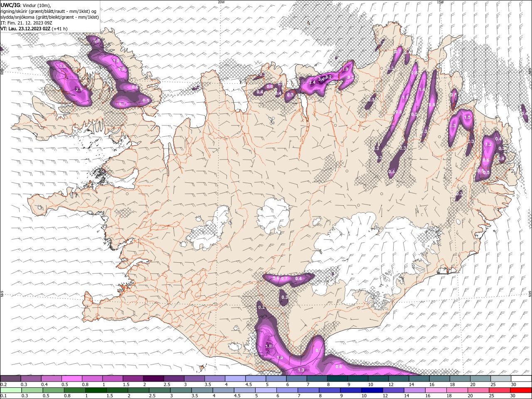The width and height of the screenshot is (532, 399).
Task: Click the upper legend swatch starting at 1.5
Action: coord(133,379)
